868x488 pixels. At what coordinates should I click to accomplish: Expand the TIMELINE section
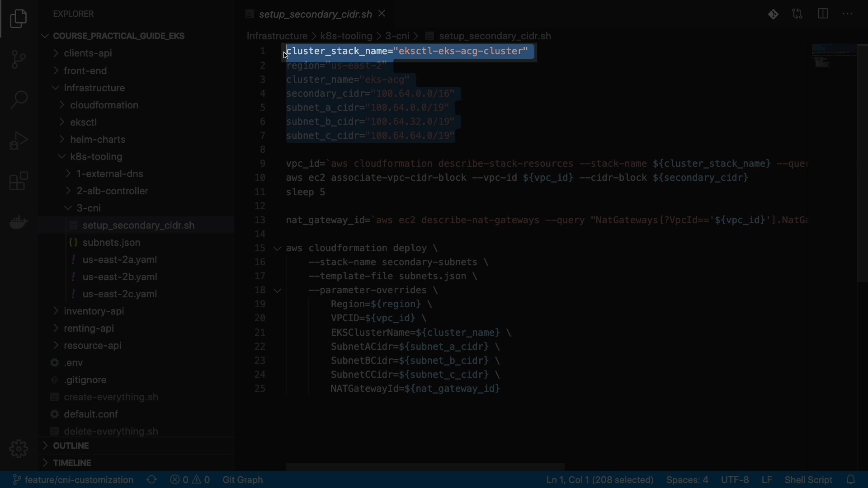(72, 463)
